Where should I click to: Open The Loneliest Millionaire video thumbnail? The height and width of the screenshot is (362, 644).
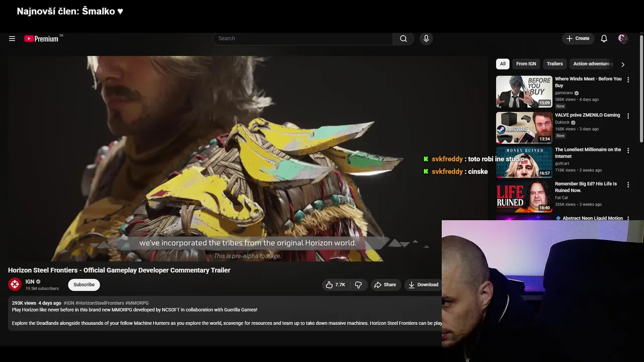click(524, 162)
